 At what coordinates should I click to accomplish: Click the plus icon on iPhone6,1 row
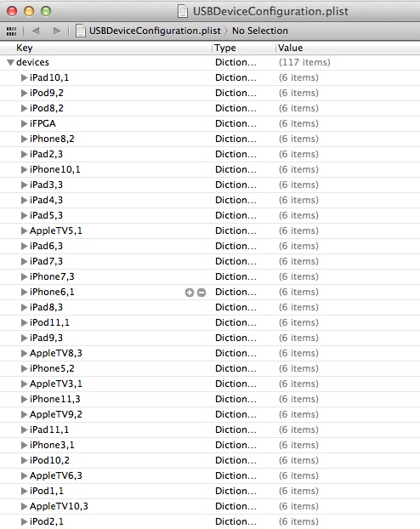pos(190,293)
